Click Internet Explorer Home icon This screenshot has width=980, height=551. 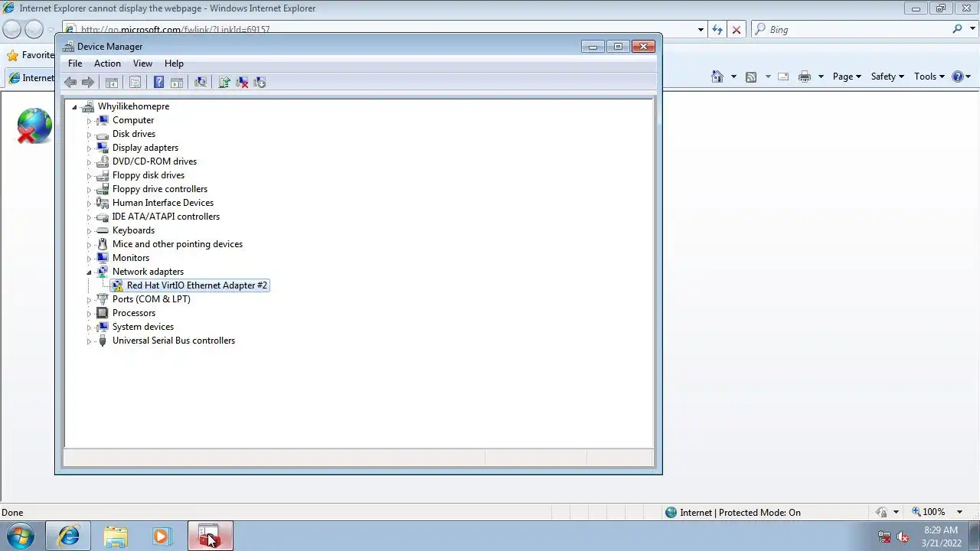point(717,77)
